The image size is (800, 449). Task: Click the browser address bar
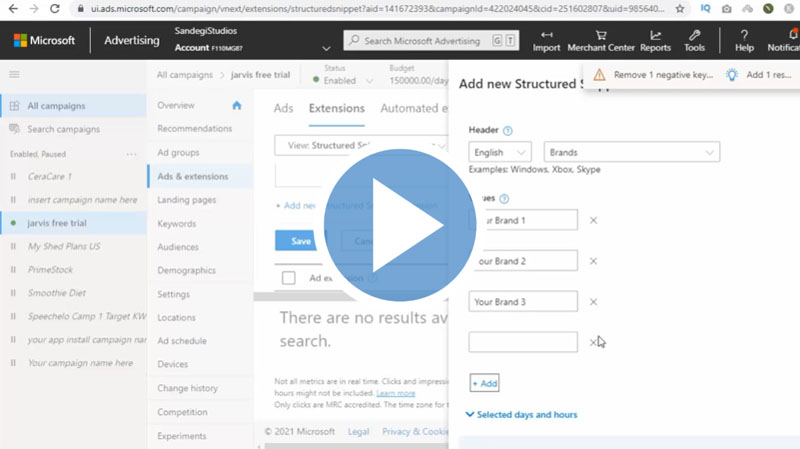[x=378, y=9]
